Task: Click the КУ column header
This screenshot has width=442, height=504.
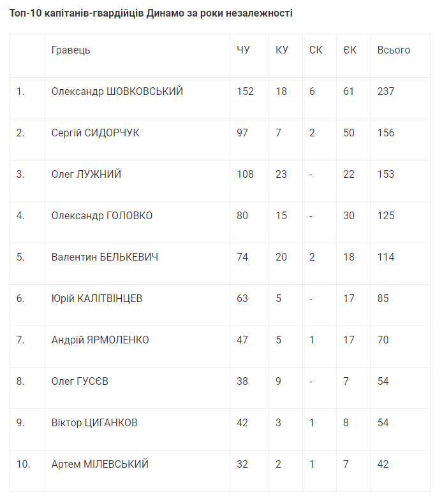Action: click(282, 50)
